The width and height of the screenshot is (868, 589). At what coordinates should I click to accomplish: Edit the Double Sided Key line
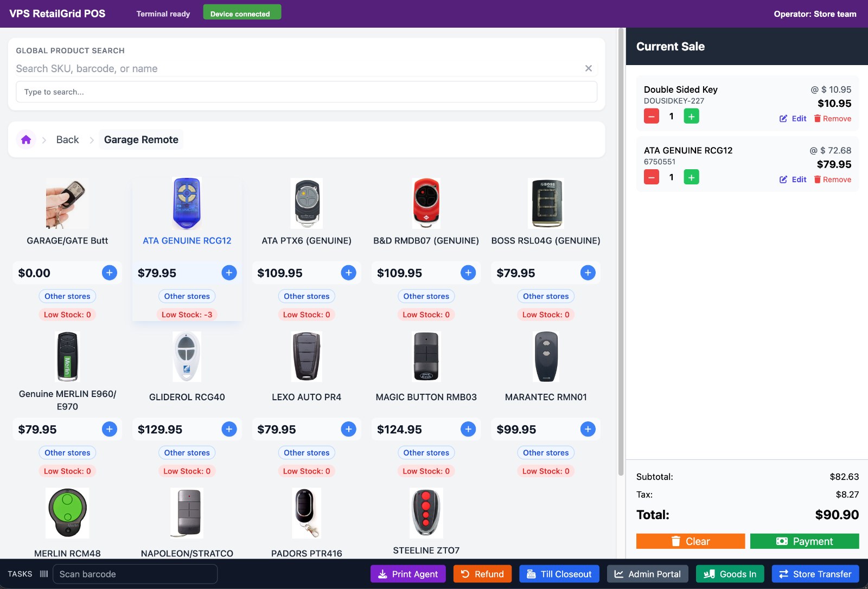pyautogui.click(x=793, y=119)
